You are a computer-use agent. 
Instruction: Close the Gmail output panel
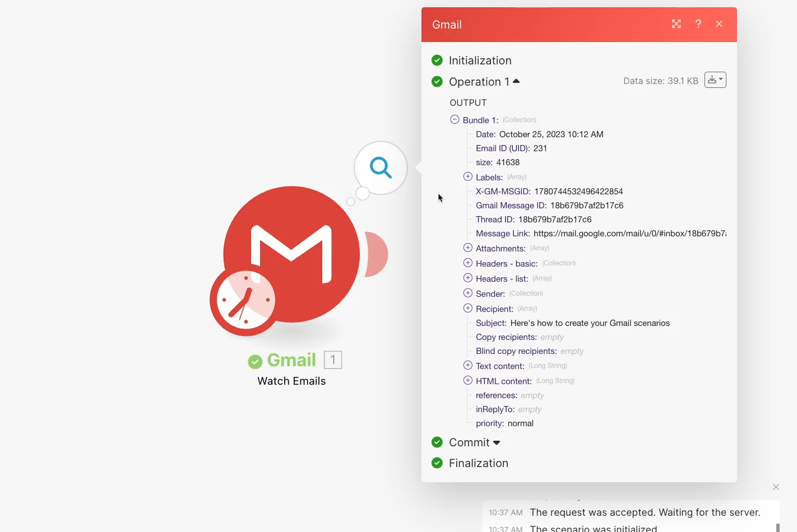point(719,24)
